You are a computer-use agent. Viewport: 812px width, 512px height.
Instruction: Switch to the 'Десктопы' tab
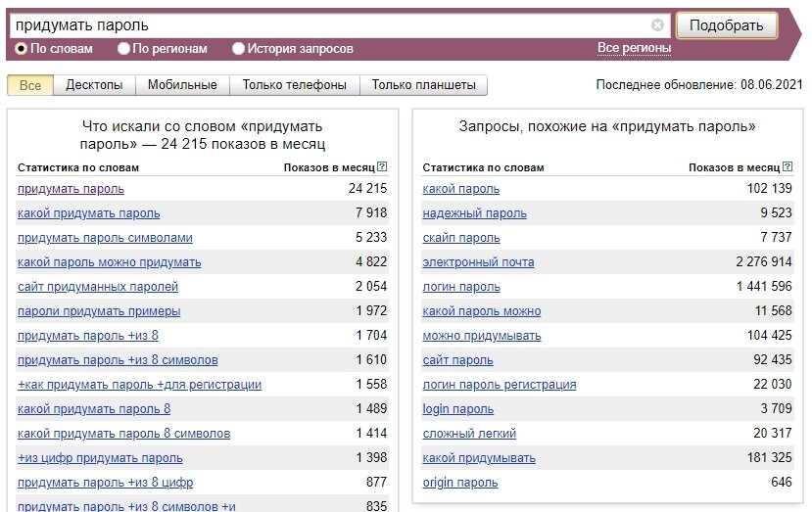94,85
